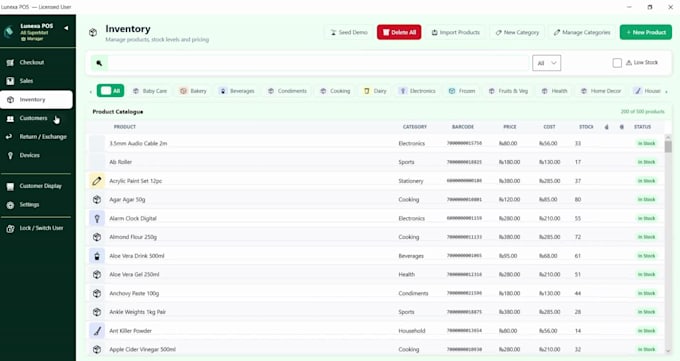Sort by the STOCK column header

coord(586,127)
